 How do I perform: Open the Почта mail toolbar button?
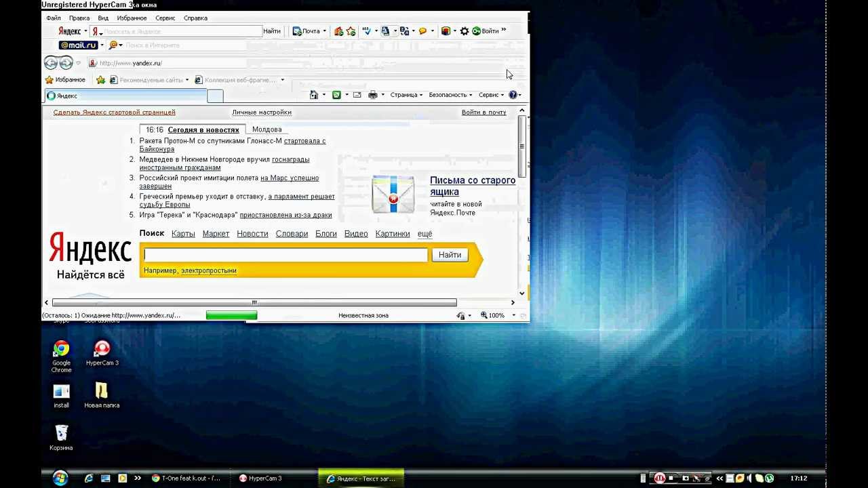pos(306,31)
